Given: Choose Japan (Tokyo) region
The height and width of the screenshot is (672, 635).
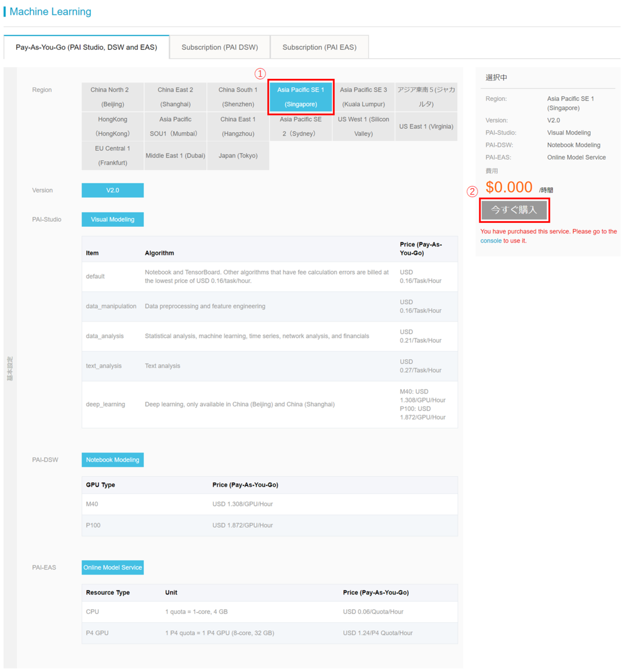Looking at the screenshot, I should click(x=238, y=156).
